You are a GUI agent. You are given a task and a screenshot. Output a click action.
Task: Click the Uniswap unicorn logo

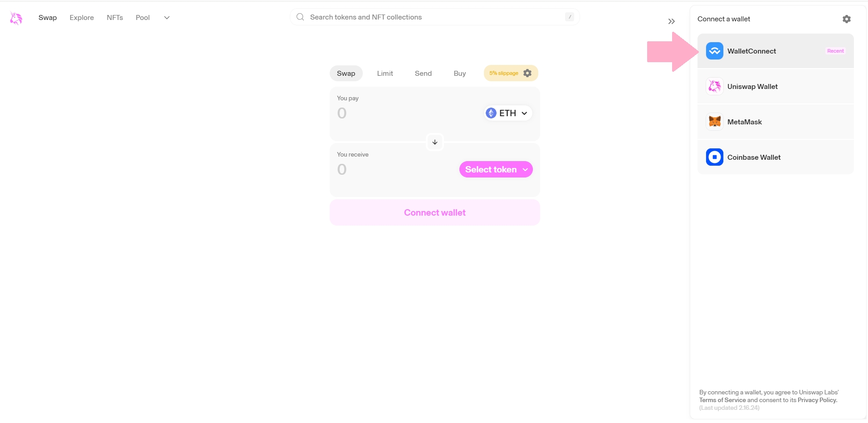coord(16,18)
